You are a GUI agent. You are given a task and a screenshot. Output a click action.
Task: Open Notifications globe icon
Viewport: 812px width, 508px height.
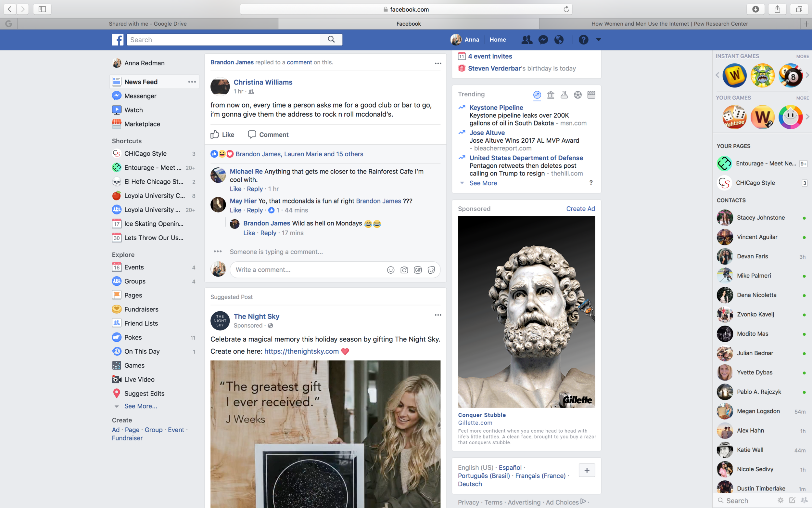(559, 40)
